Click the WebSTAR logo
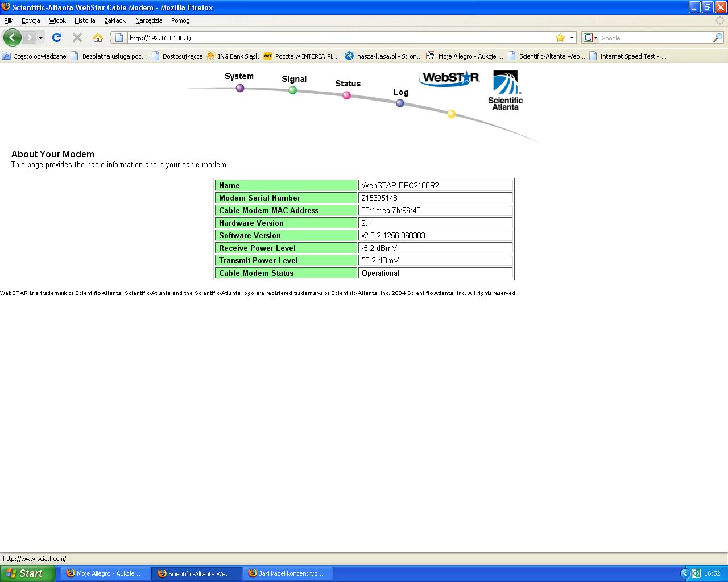 [x=449, y=78]
